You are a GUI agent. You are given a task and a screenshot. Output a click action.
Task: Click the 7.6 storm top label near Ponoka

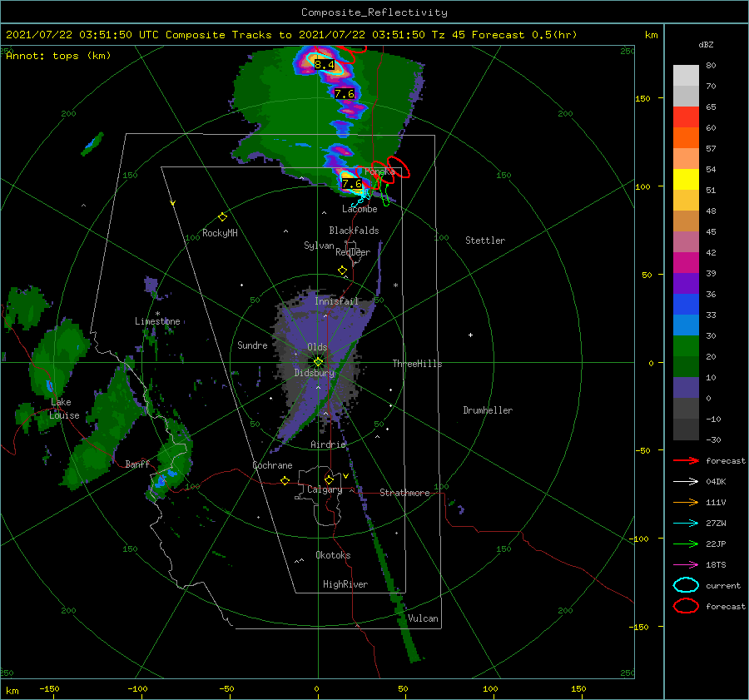coord(351,184)
